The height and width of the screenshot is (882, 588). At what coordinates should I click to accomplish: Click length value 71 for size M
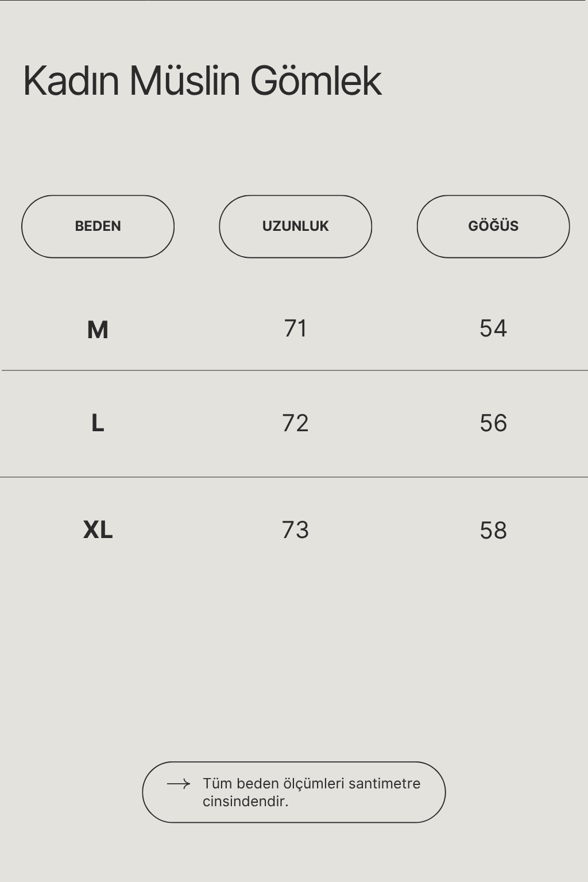(x=295, y=328)
